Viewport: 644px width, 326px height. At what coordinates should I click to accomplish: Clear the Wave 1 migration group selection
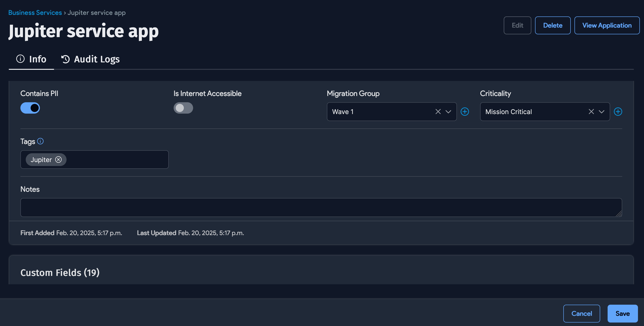[x=438, y=112]
